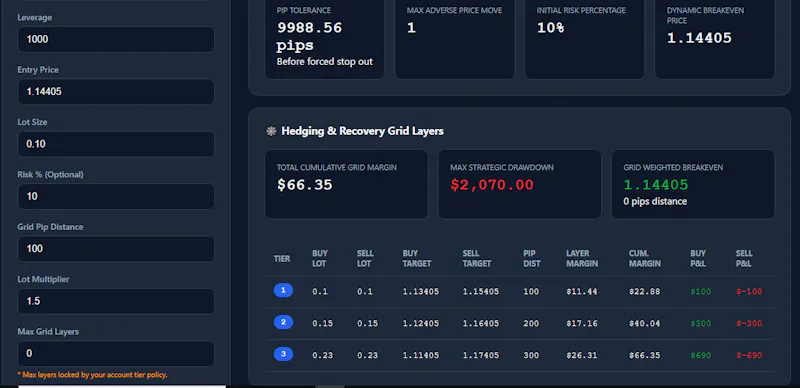Viewport: 800px width, 388px height.
Task: Click sell P&L $-690 cell
Action: coord(749,355)
